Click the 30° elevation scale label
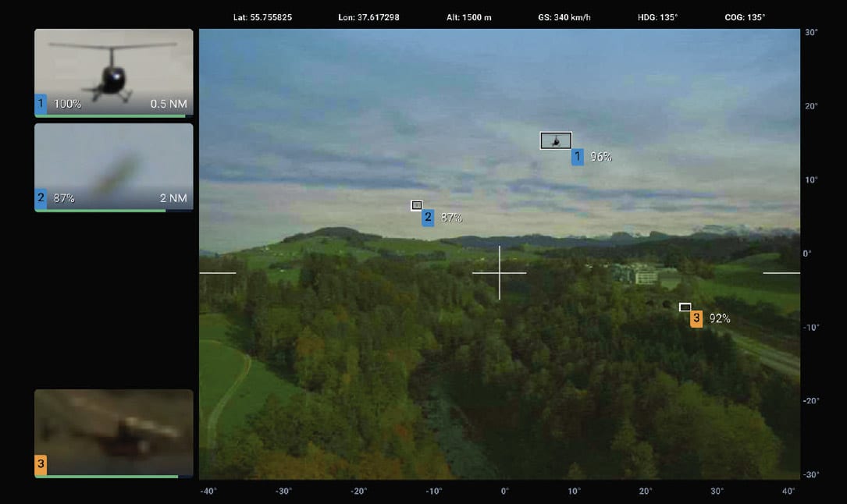Viewport: 847px width, 504px height. pos(811,32)
